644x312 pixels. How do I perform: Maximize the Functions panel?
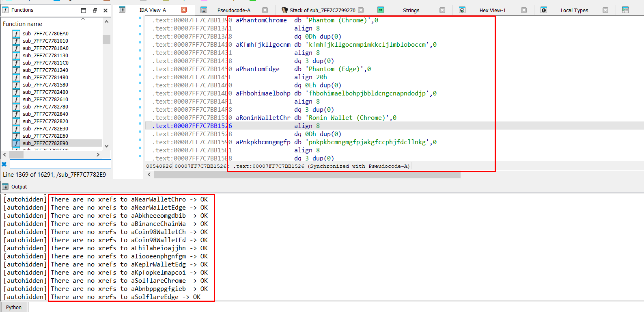click(84, 10)
